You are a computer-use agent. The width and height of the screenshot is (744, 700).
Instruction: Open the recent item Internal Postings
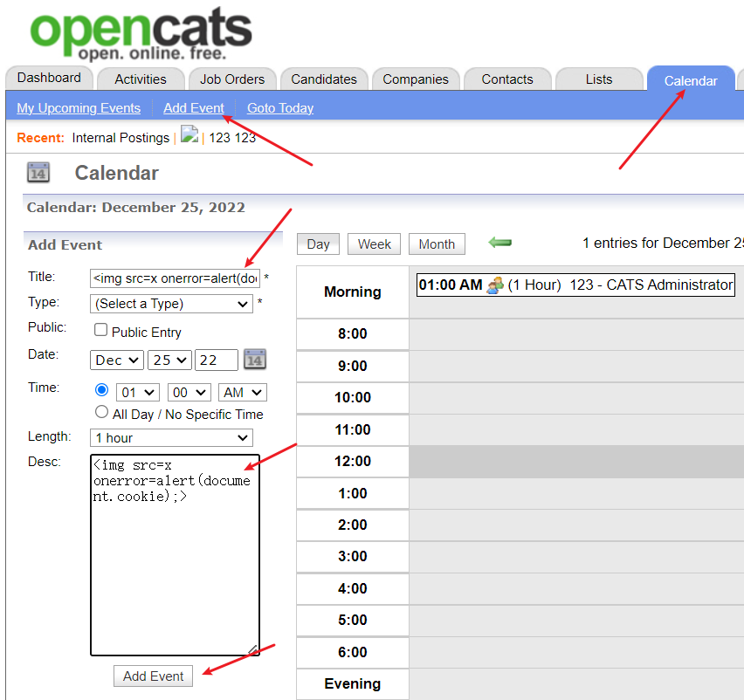121,138
